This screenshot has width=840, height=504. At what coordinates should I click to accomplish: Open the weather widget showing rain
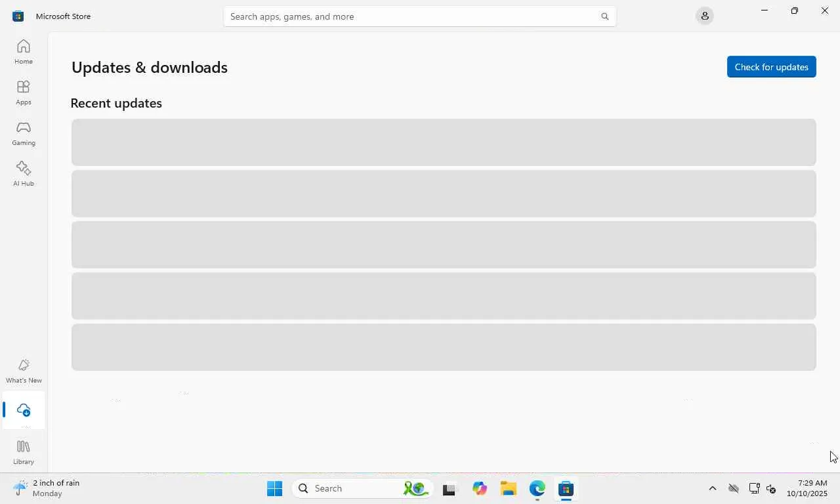pyautogui.click(x=47, y=488)
